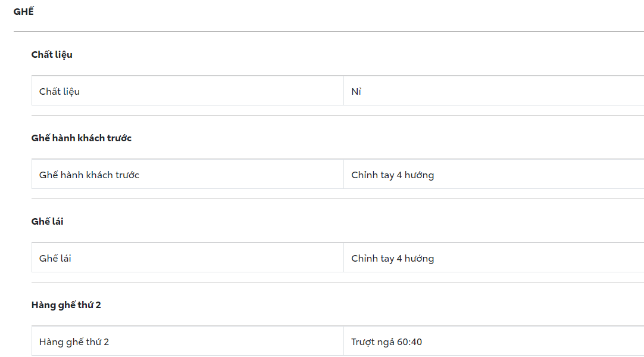The image size is (644, 357).
Task: Select the Ghế lái table label cell
Action: point(55,258)
